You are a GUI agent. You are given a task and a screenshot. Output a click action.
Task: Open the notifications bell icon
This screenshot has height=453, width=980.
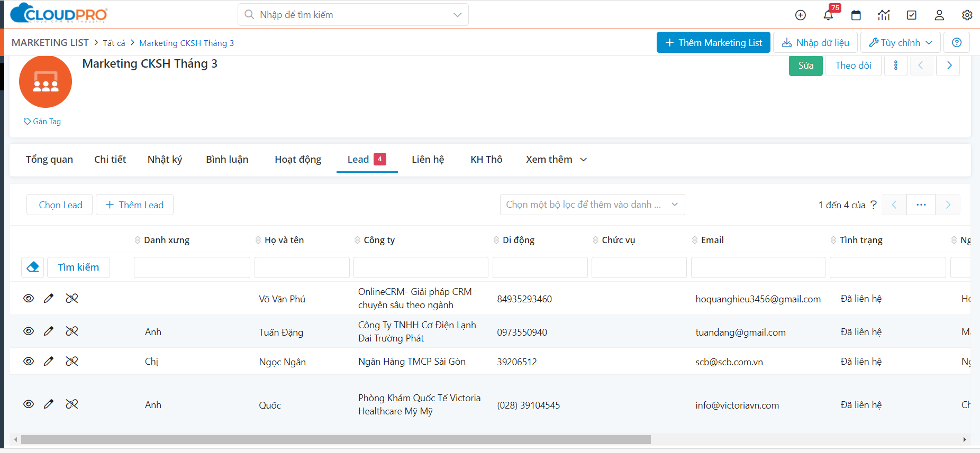[x=828, y=15]
